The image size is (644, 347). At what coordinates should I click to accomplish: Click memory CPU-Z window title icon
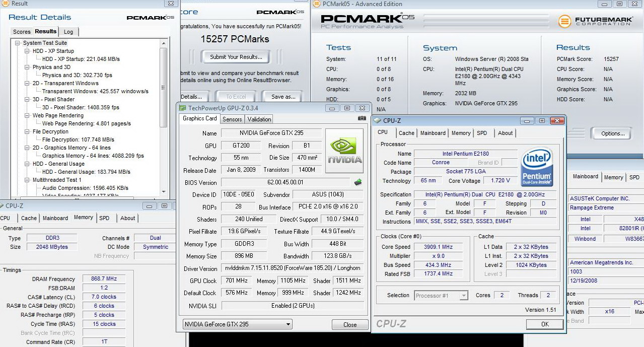pyautogui.click(x=2, y=205)
